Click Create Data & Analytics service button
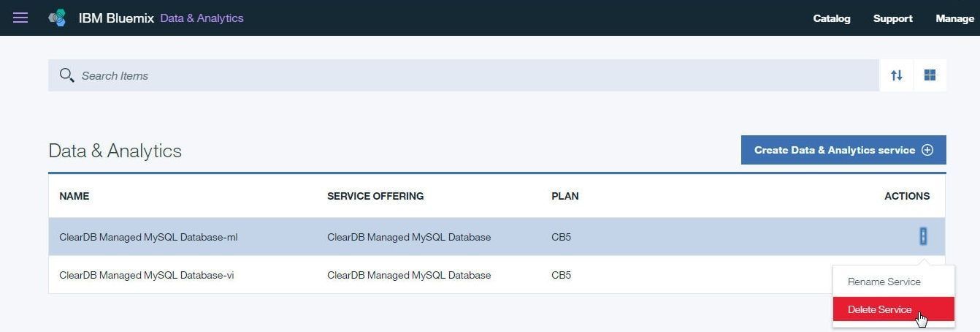980x332 pixels. coord(843,150)
